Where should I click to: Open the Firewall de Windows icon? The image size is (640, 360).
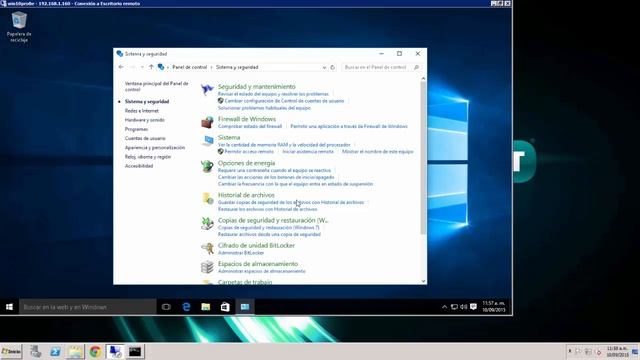[207, 122]
